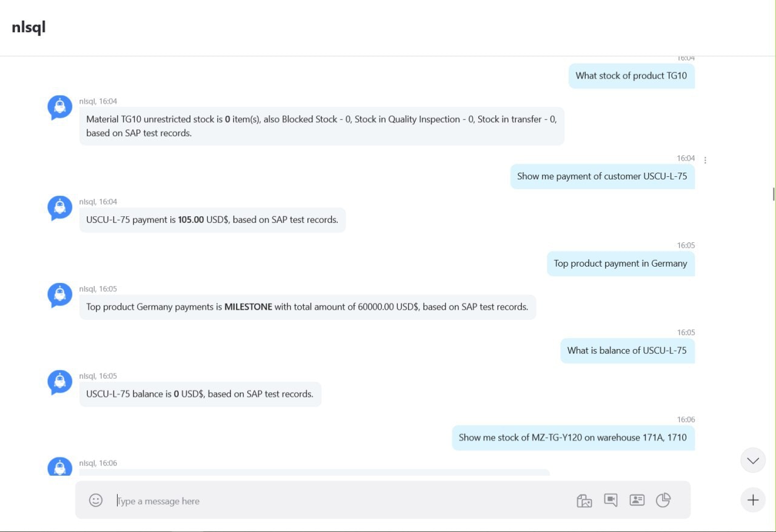The height and width of the screenshot is (532, 776).
Task: Click the plus button in the corner
Action: click(752, 500)
